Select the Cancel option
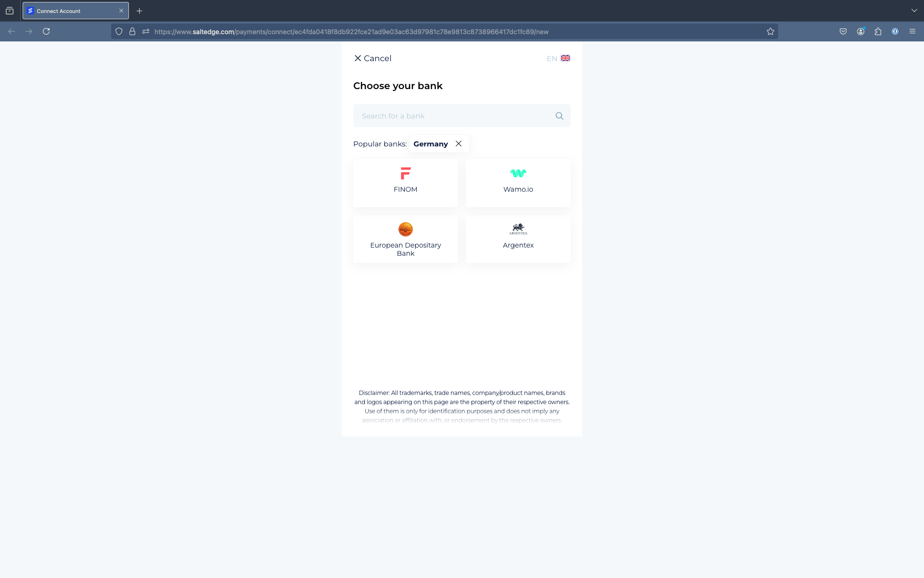This screenshot has width=924, height=578. point(372,59)
